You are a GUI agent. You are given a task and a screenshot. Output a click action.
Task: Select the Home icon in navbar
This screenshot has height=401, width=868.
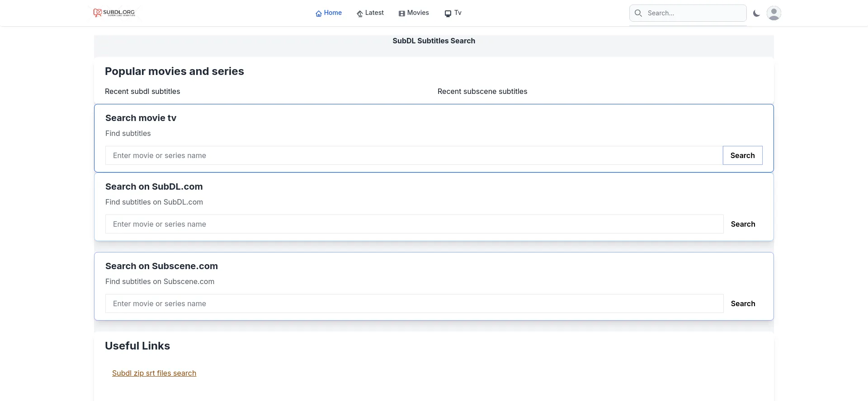click(x=319, y=14)
